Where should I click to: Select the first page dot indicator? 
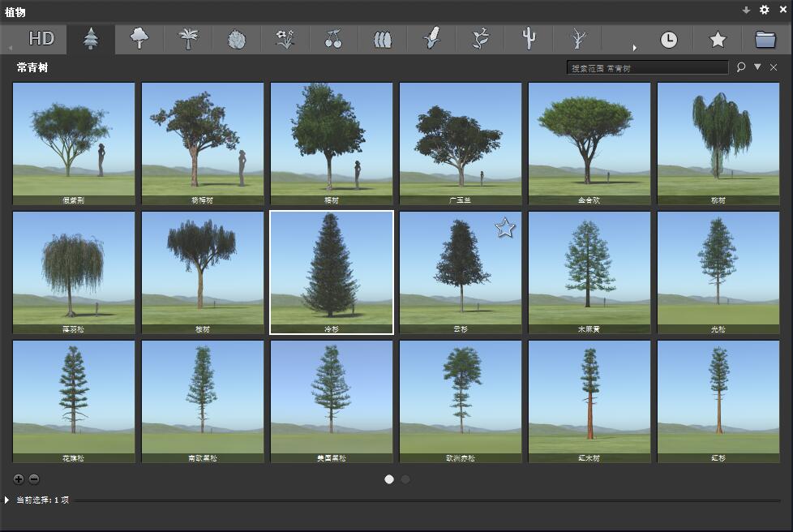point(389,479)
